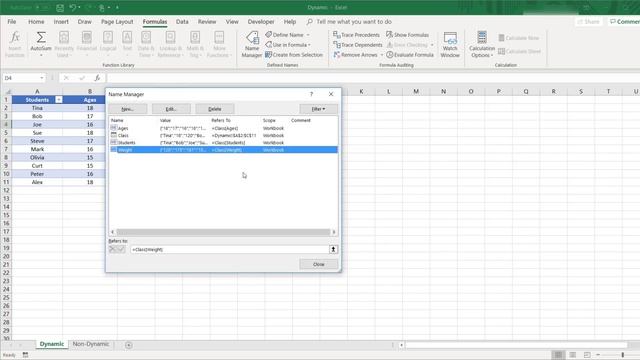Select the Students name row
Screen dimensions: 640x360
223,143
